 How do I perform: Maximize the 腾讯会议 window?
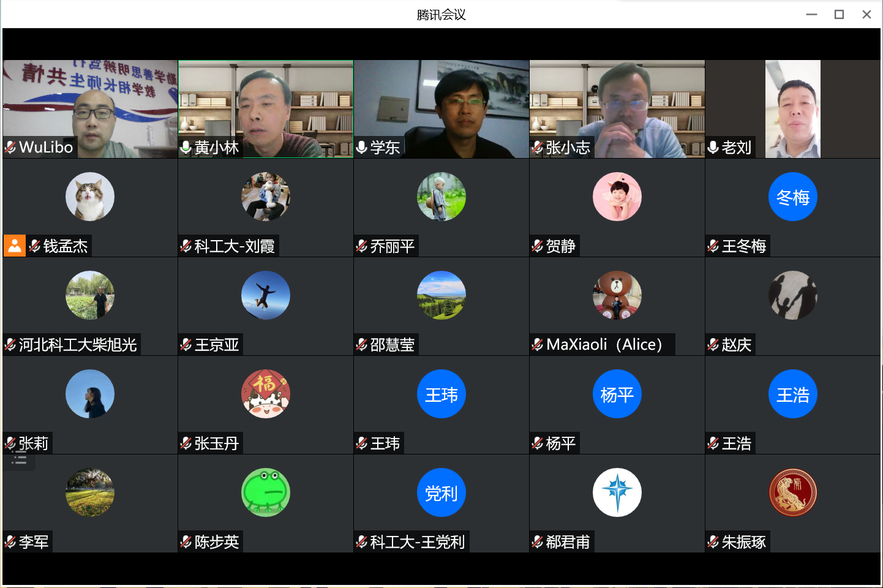click(x=839, y=14)
